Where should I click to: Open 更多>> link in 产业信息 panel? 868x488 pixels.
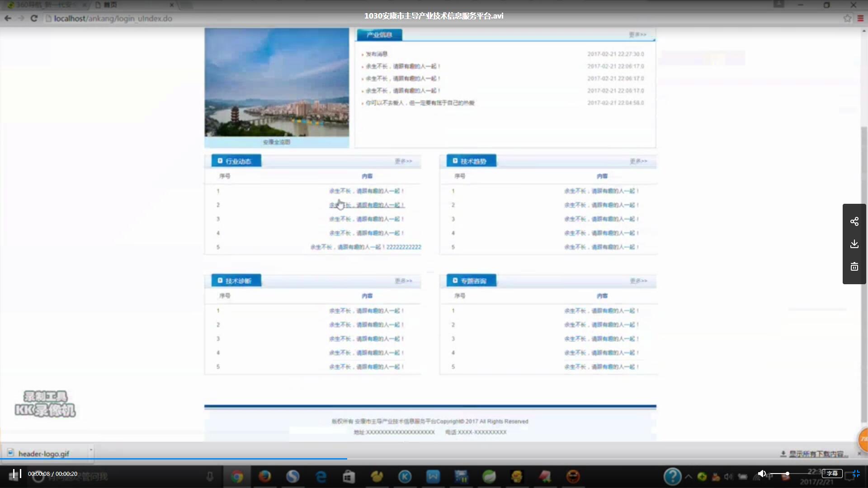637,35
